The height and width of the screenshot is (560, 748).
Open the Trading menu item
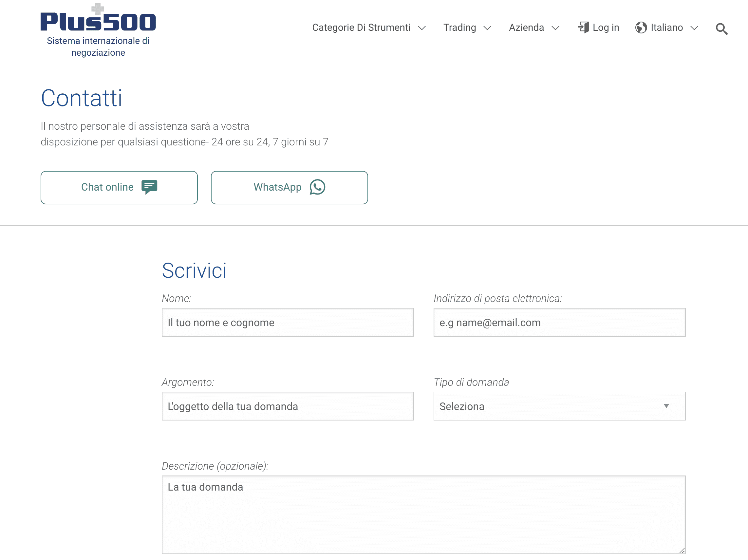pos(459,28)
